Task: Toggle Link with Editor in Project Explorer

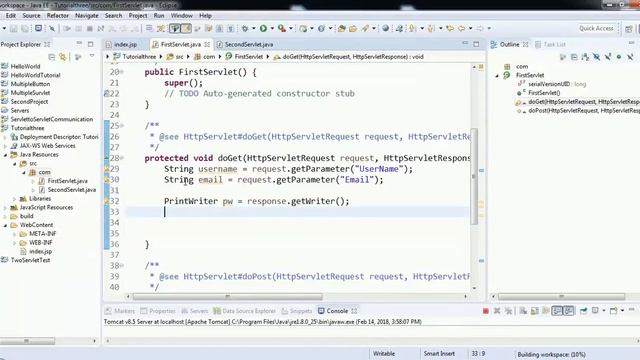Action: [x=63, y=57]
